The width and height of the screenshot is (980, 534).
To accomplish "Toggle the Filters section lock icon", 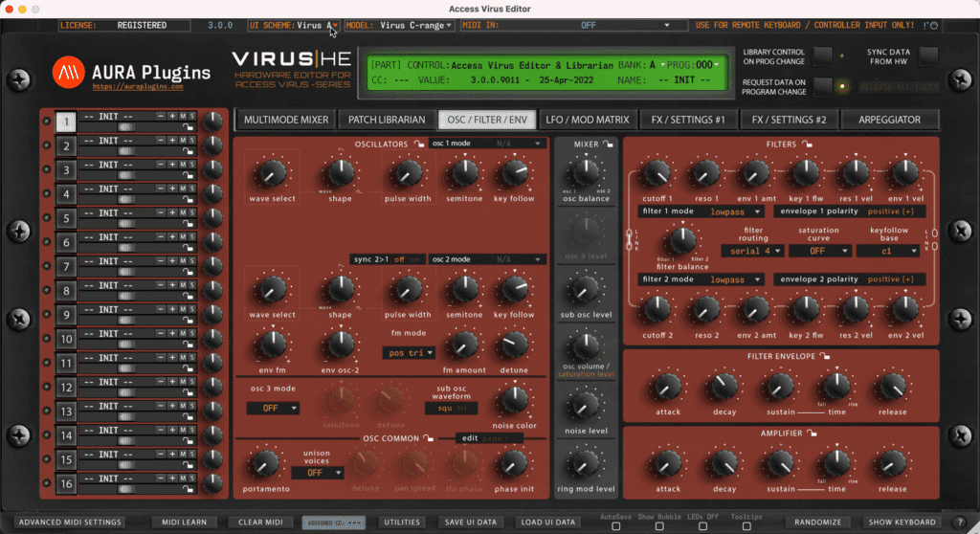I will click(x=808, y=145).
